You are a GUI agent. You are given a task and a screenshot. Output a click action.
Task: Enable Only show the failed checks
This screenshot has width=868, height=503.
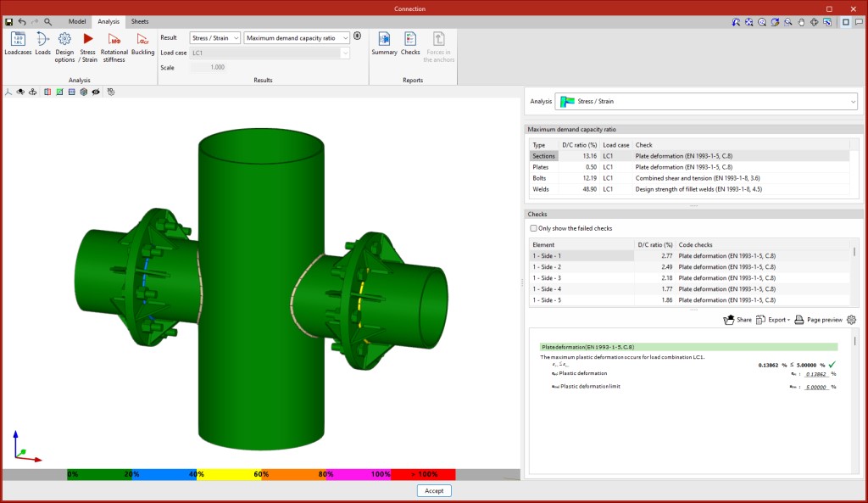point(533,228)
